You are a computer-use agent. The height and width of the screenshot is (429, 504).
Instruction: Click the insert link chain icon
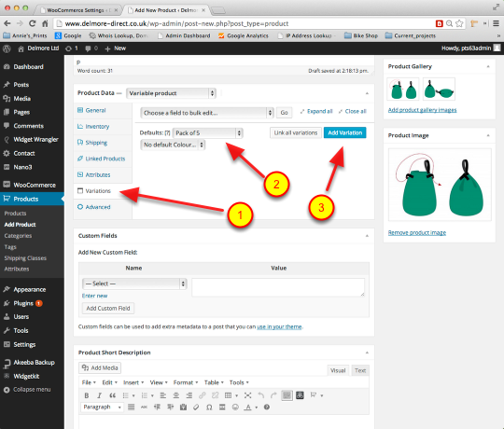point(202,395)
